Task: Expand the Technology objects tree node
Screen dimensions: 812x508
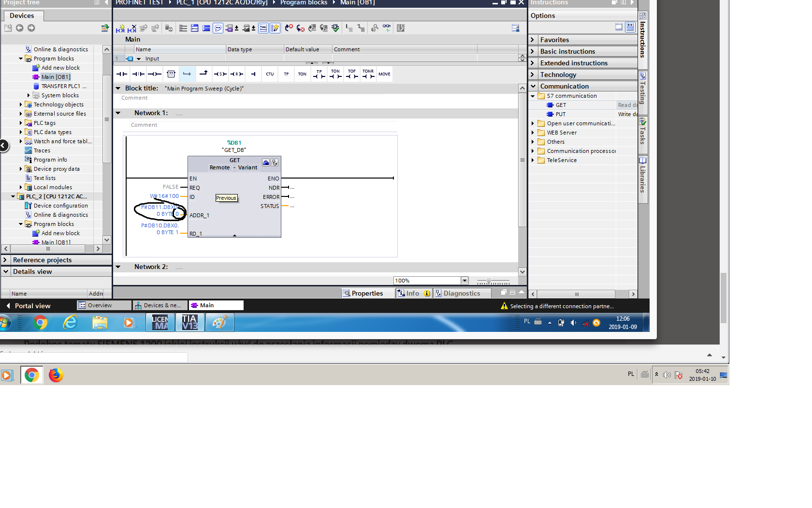Action: [x=21, y=105]
